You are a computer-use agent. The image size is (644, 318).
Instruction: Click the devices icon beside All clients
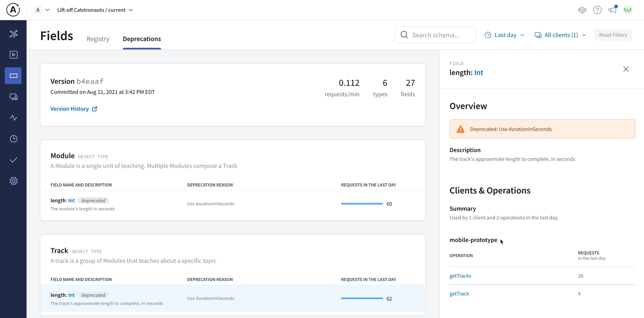[538, 35]
